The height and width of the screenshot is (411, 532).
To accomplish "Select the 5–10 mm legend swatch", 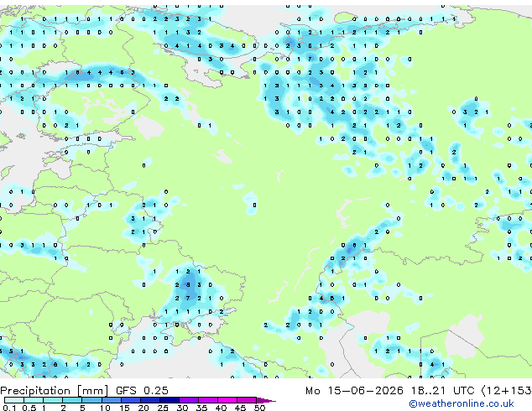I will click(x=91, y=400).
